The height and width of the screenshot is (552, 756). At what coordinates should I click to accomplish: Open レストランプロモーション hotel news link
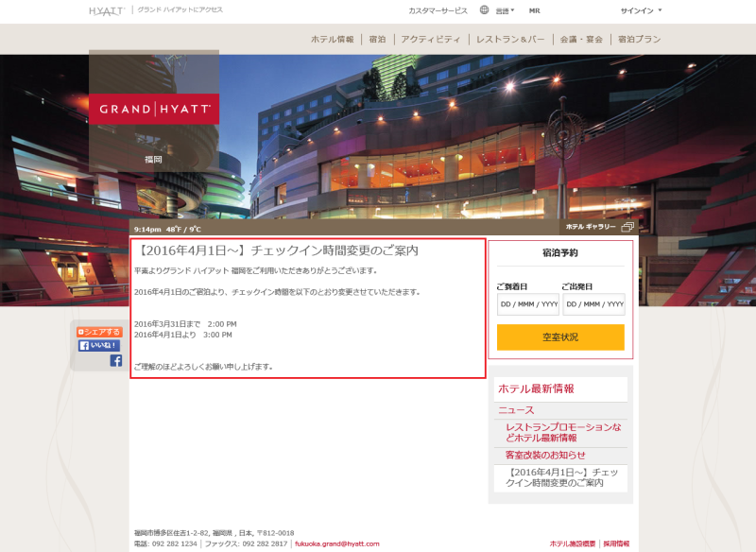click(x=563, y=433)
